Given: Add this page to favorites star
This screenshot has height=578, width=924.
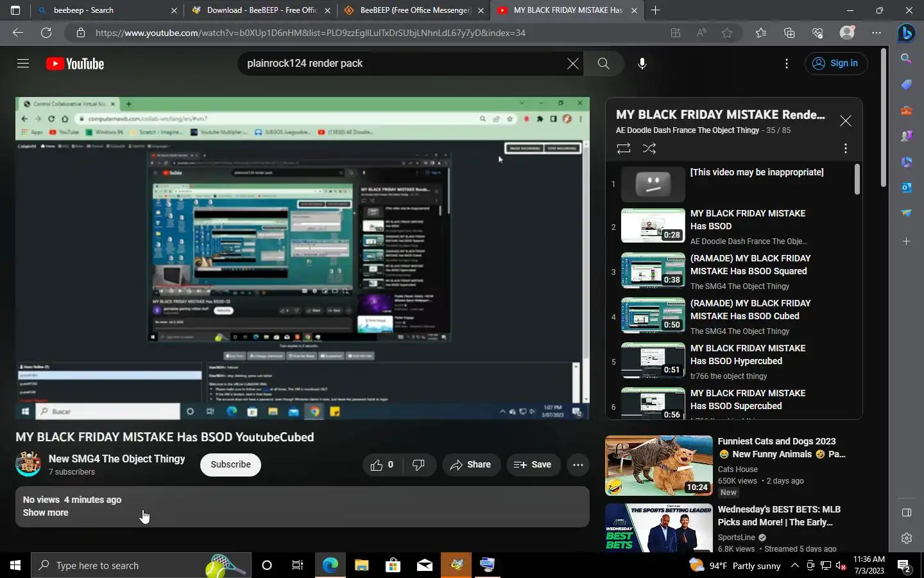Looking at the screenshot, I should point(727,33).
